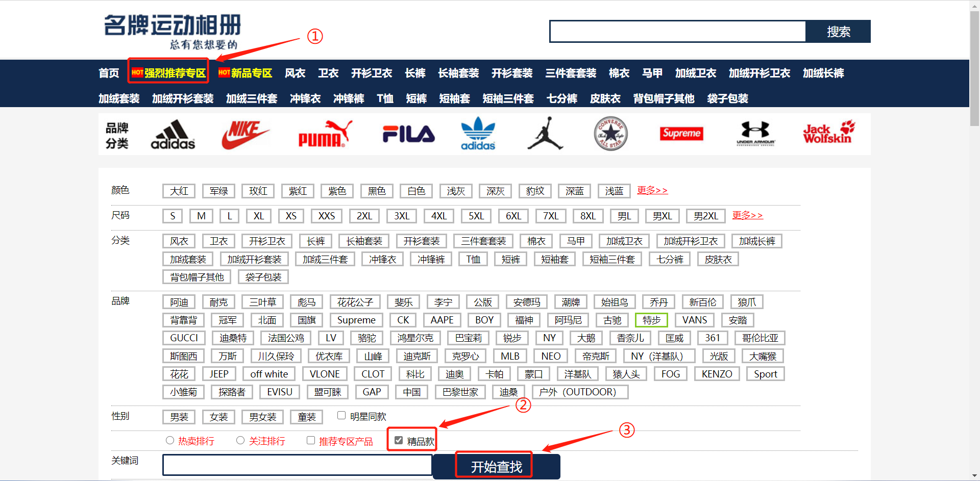Focus the 关键词 keyword input field

(298, 465)
